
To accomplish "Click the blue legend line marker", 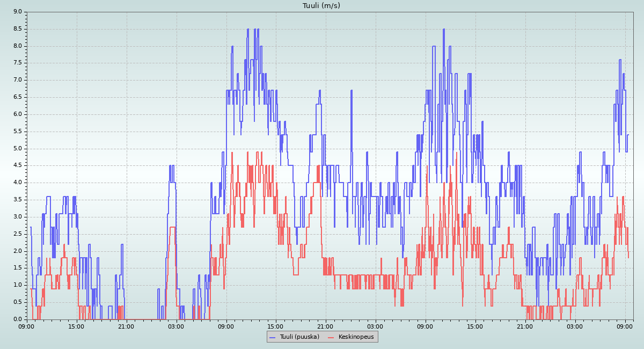I will click(x=272, y=337).
